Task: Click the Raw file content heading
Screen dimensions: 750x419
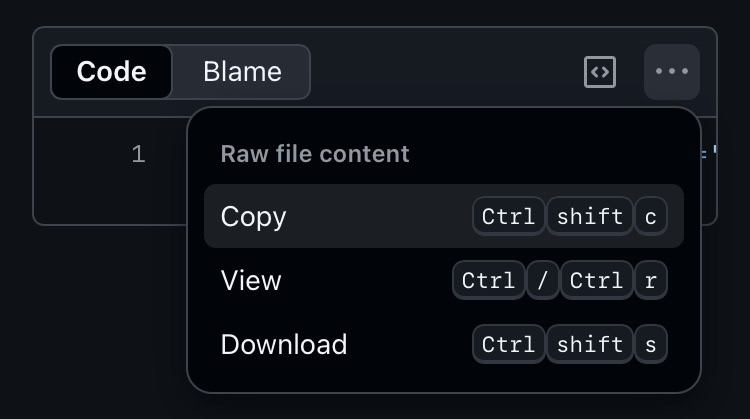Action: pos(315,154)
